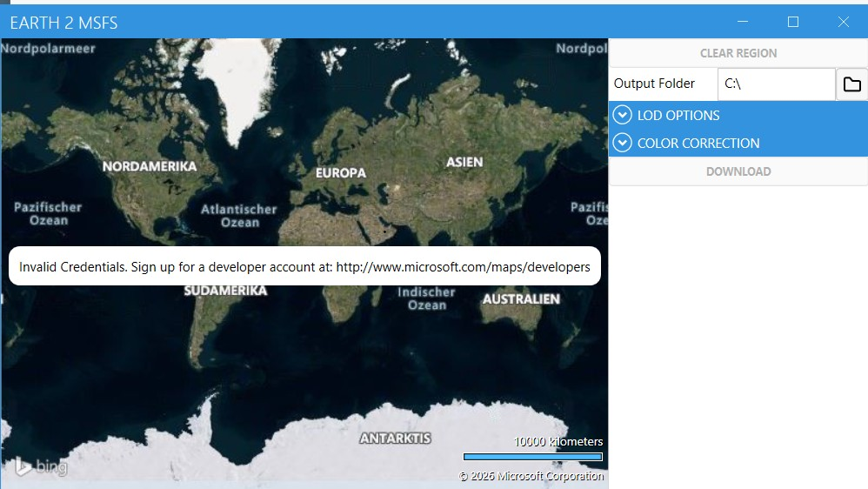Minimize the EARTH 2 MSFS window
Image resolution: width=868 pixels, height=489 pixels.
pos(743,22)
